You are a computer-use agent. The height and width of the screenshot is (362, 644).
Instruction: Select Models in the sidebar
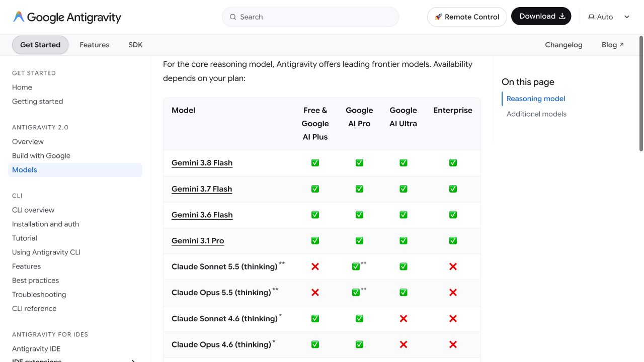tap(75, 170)
